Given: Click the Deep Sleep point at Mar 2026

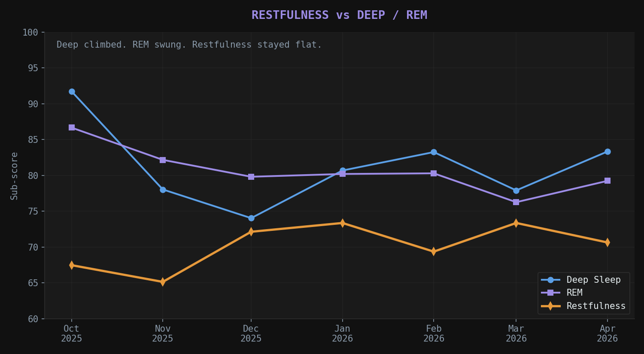Looking at the screenshot, I should [x=516, y=191].
